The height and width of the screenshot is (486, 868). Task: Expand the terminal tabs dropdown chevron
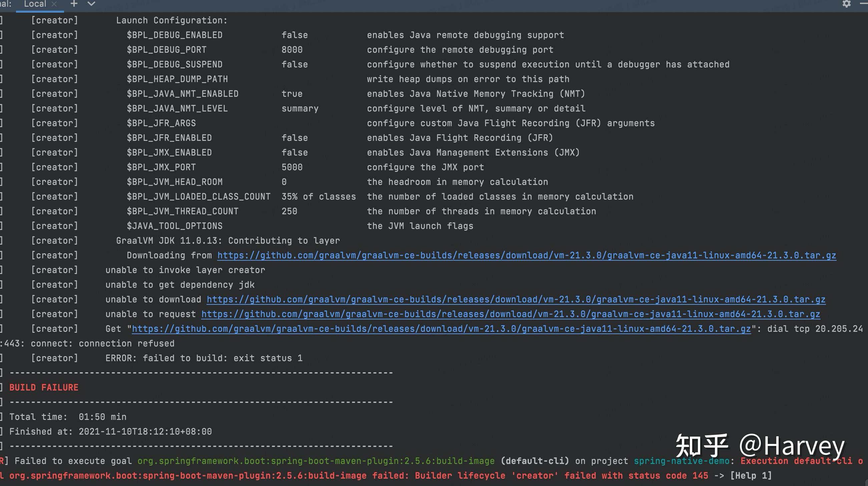[x=91, y=4]
